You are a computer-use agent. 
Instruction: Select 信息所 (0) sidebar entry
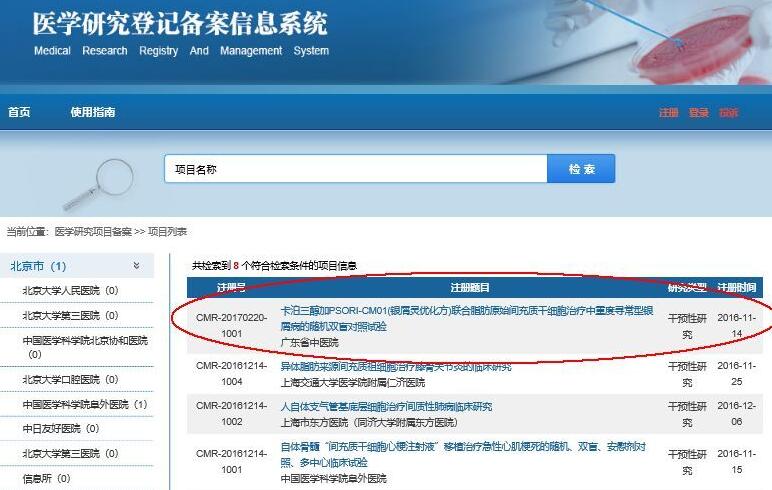coord(47,478)
